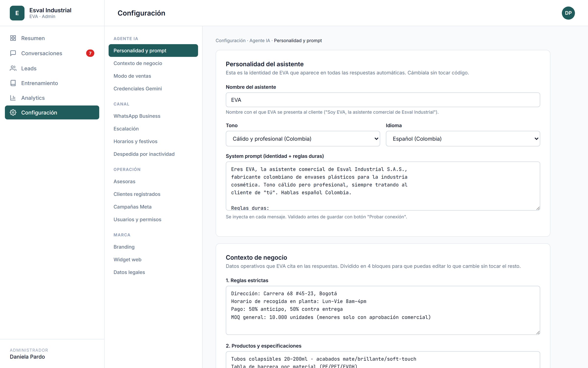This screenshot has height=368, width=588.
Task: Open Widget web settings
Action: [153, 260]
